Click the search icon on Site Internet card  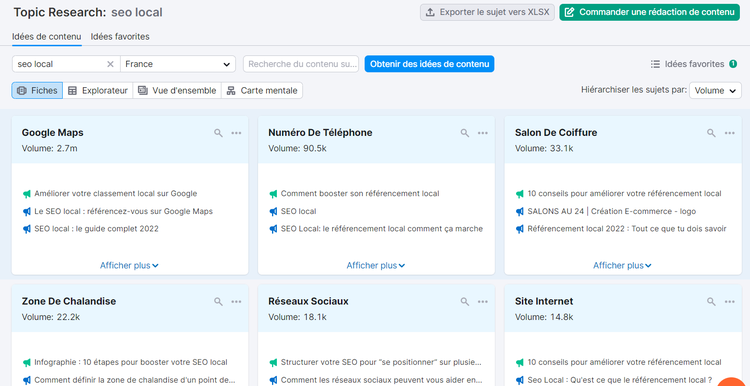tap(711, 301)
